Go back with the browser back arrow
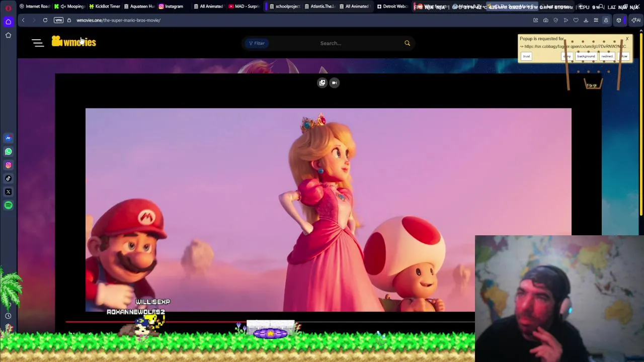 (23, 20)
